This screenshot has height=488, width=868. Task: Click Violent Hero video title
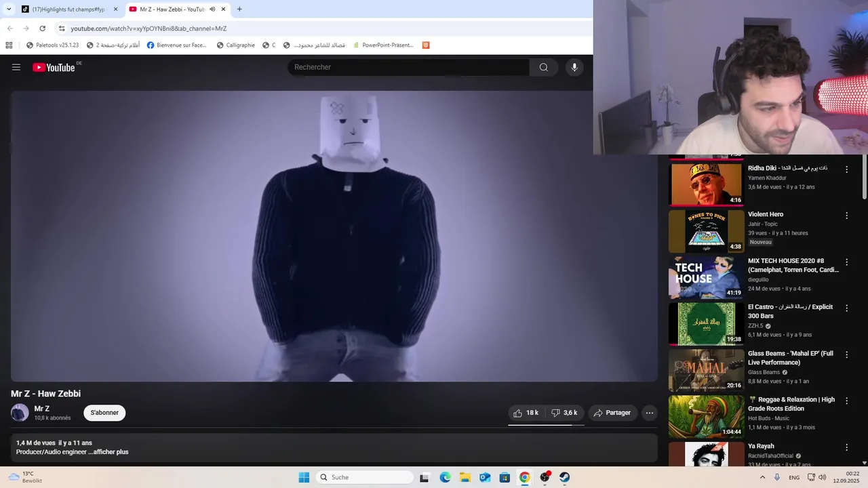(x=766, y=214)
